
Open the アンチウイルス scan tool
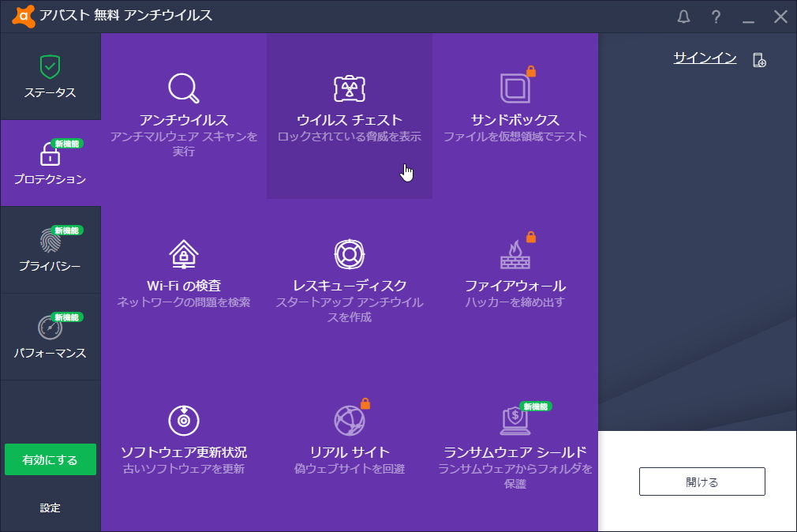pos(183,118)
